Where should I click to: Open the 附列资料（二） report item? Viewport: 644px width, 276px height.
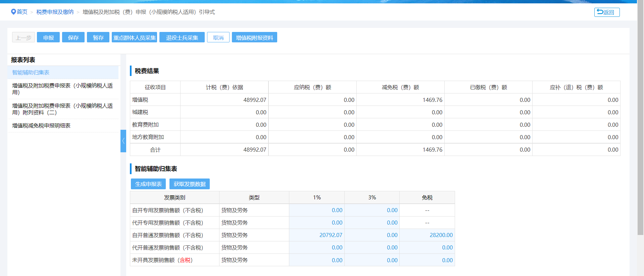63,109
